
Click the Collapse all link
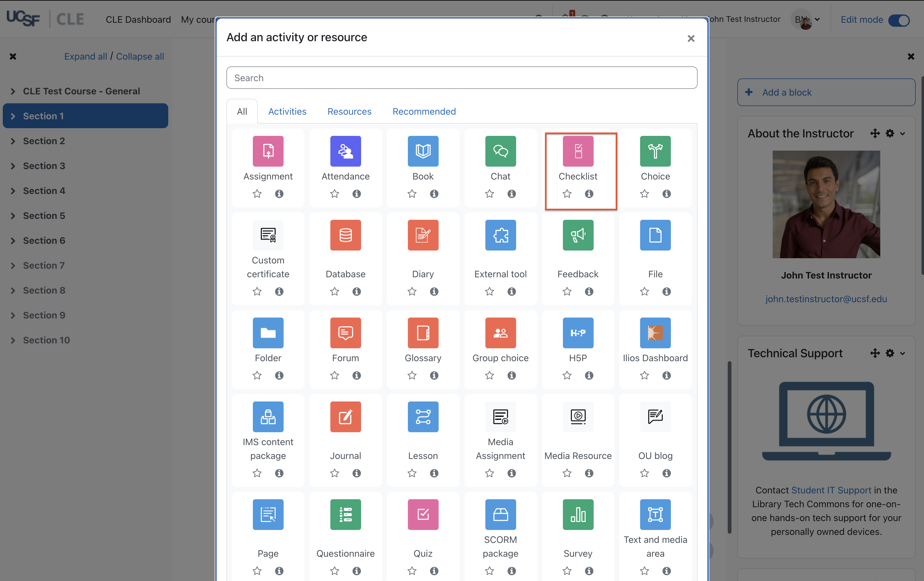pos(140,56)
